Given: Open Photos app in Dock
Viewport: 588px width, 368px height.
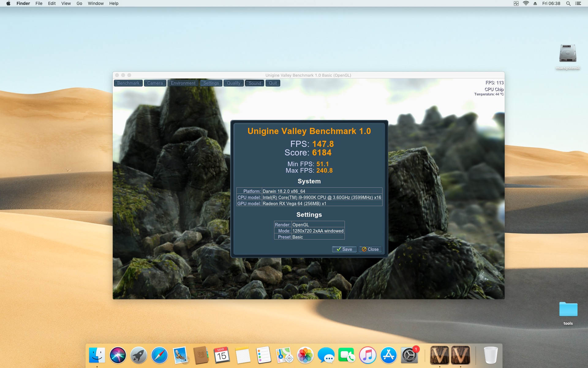Looking at the screenshot, I should tap(305, 355).
